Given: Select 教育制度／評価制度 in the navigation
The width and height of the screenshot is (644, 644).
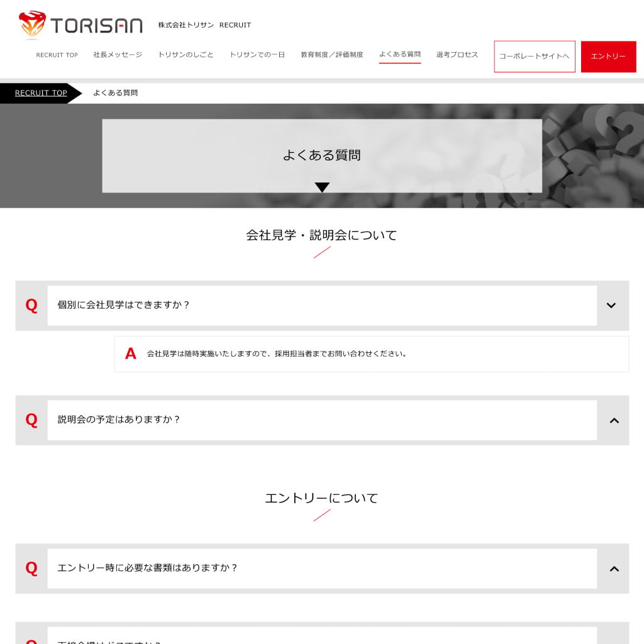Looking at the screenshot, I should (x=332, y=55).
